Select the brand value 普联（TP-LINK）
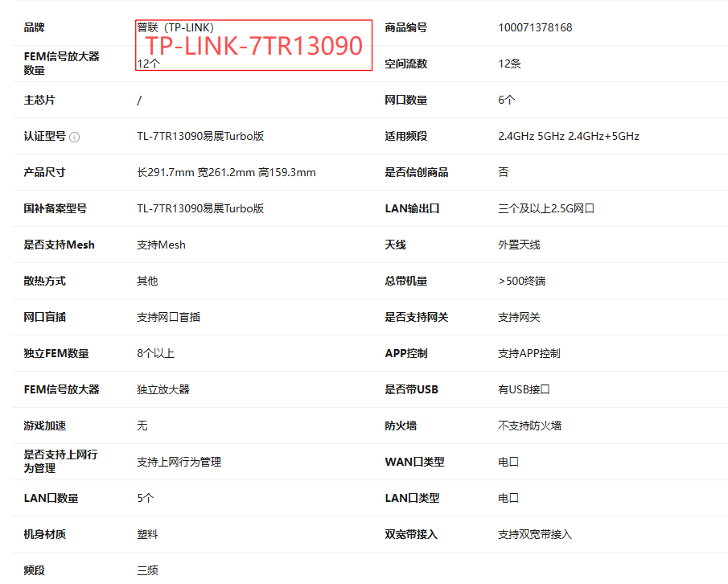728x584 pixels. tap(175, 27)
